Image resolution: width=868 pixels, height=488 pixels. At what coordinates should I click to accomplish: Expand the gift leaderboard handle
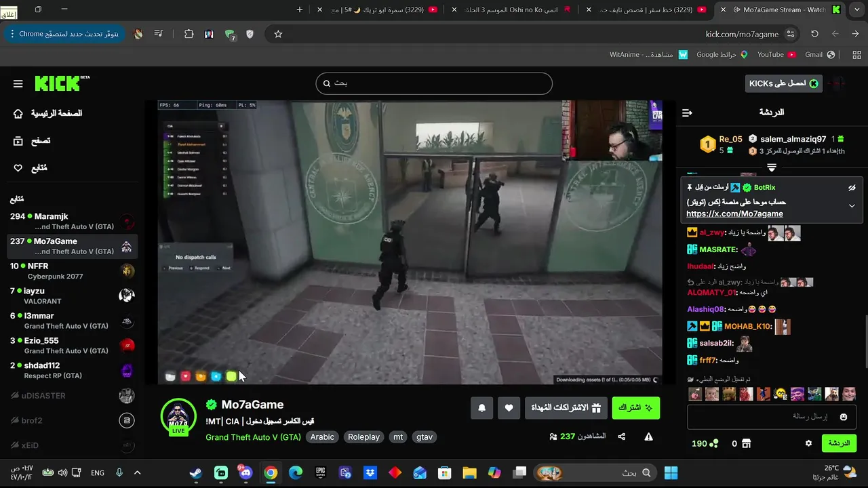coord(772,167)
